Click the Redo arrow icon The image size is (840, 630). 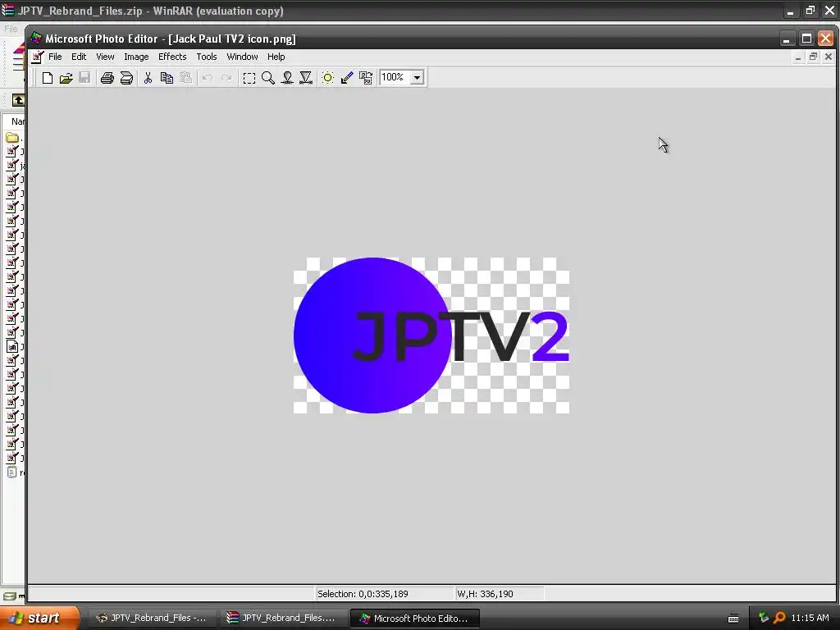pyautogui.click(x=226, y=78)
